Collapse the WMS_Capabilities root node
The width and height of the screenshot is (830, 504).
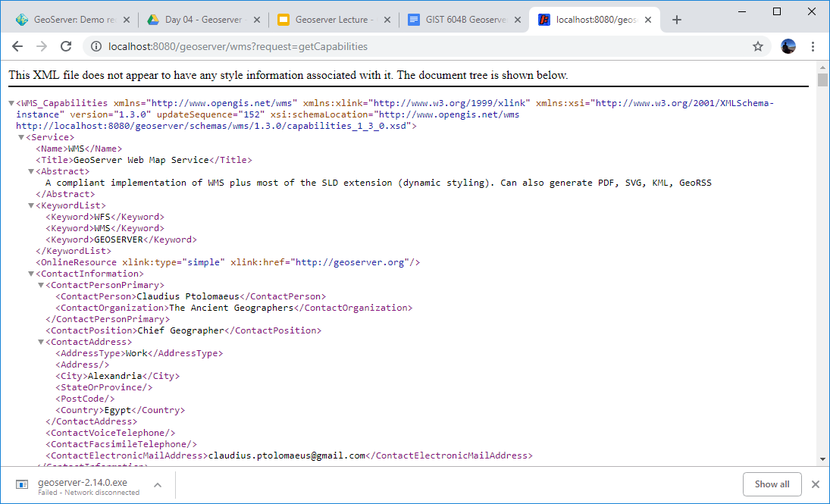pos(11,103)
